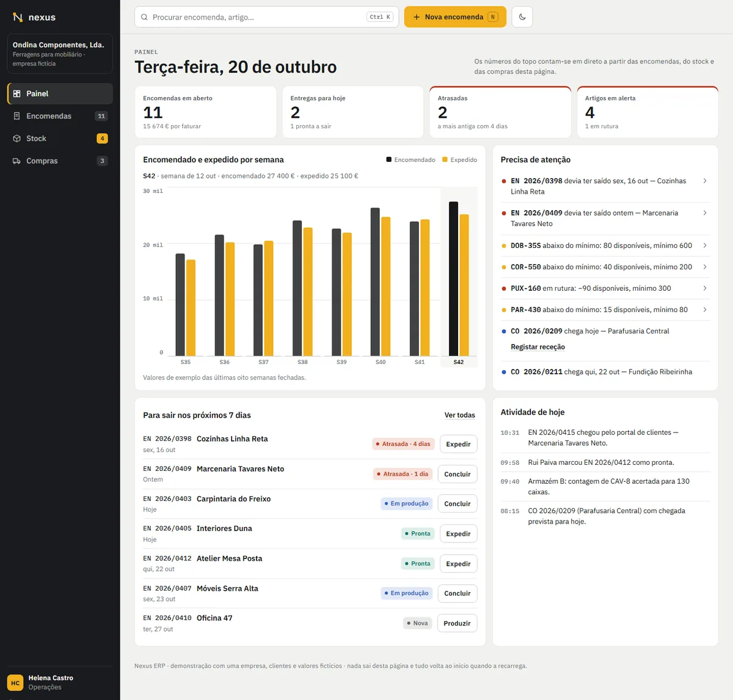Click the Expedido legend swatch

tap(445, 160)
